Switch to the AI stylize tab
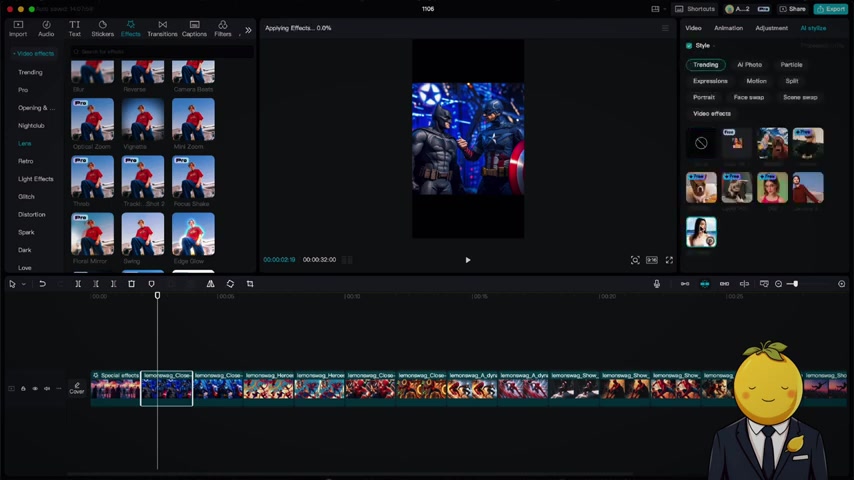This screenshot has height=480, width=854. (813, 28)
